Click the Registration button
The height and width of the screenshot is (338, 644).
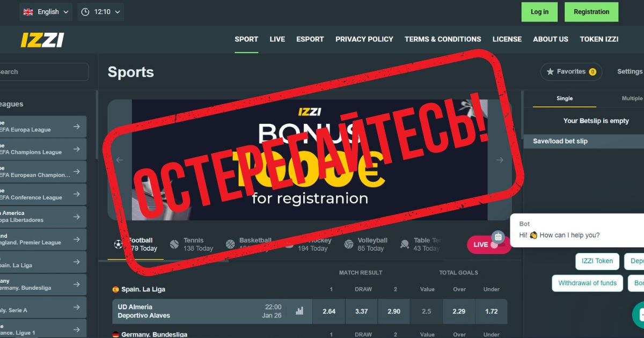(591, 12)
